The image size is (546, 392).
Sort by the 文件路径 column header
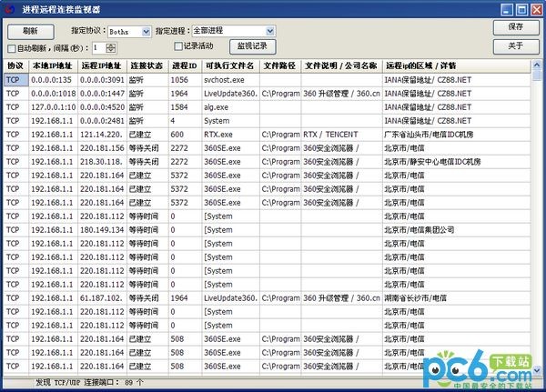click(x=280, y=65)
